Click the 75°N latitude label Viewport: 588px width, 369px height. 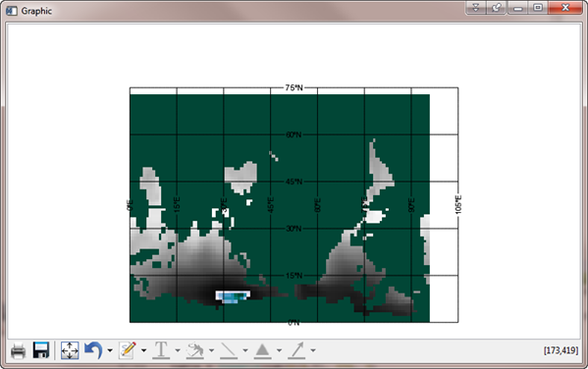click(x=294, y=87)
